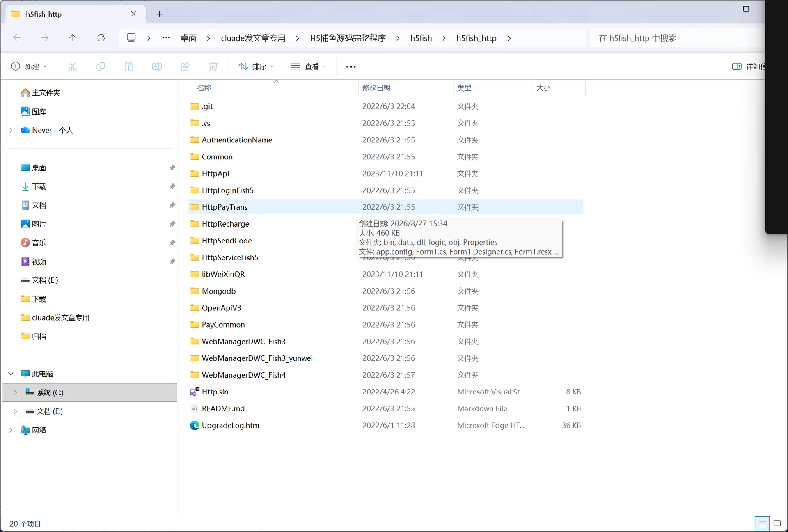Toggle the details pane button
788x532 pixels.
748,66
